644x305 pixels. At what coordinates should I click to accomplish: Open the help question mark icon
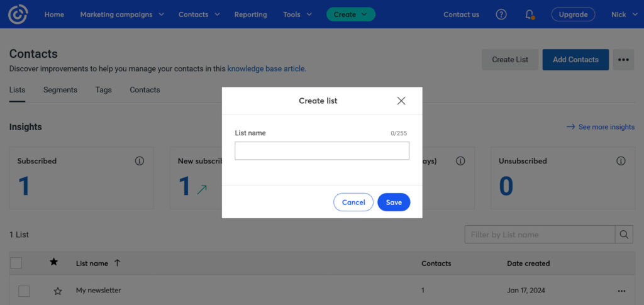501,14
